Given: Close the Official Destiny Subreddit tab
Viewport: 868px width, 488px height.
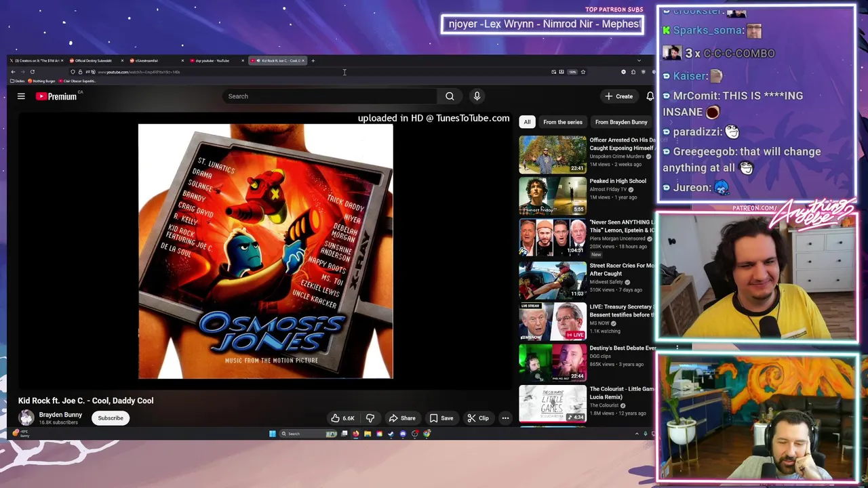Looking at the screenshot, I should pyautogui.click(x=122, y=60).
